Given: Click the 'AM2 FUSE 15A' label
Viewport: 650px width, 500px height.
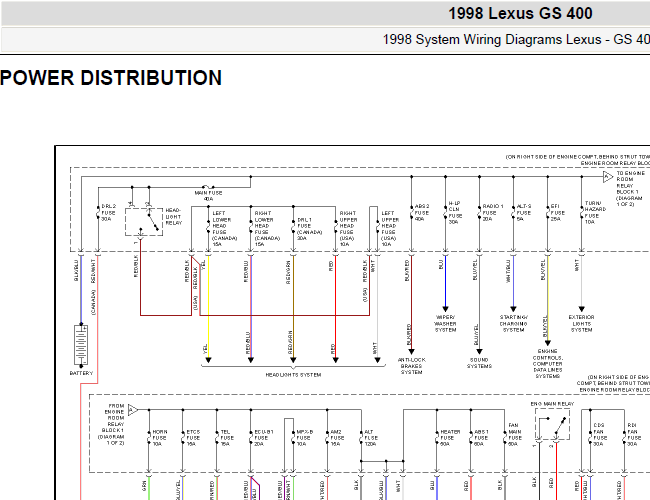Looking at the screenshot, I should (x=337, y=438).
